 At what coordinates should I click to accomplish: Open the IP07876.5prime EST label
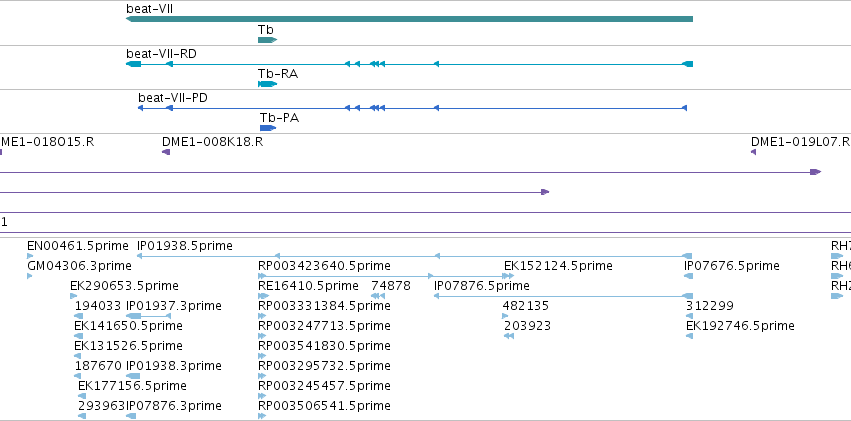(x=481, y=286)
